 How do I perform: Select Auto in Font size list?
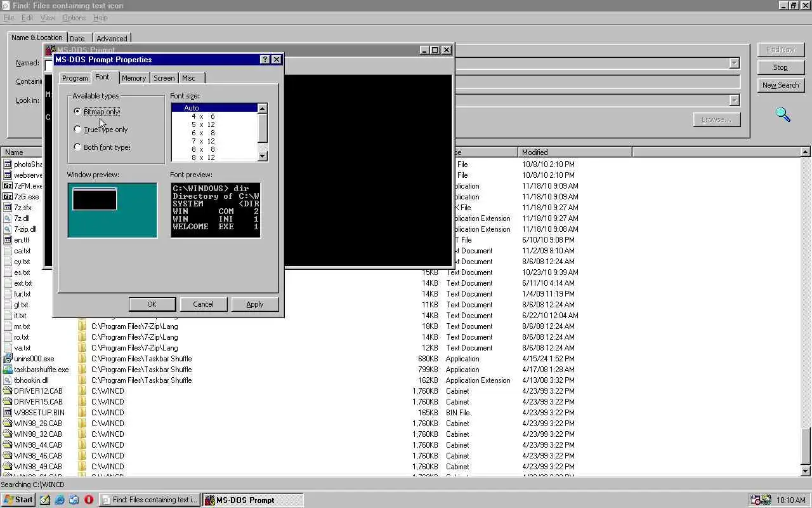(x=214, y=108)
